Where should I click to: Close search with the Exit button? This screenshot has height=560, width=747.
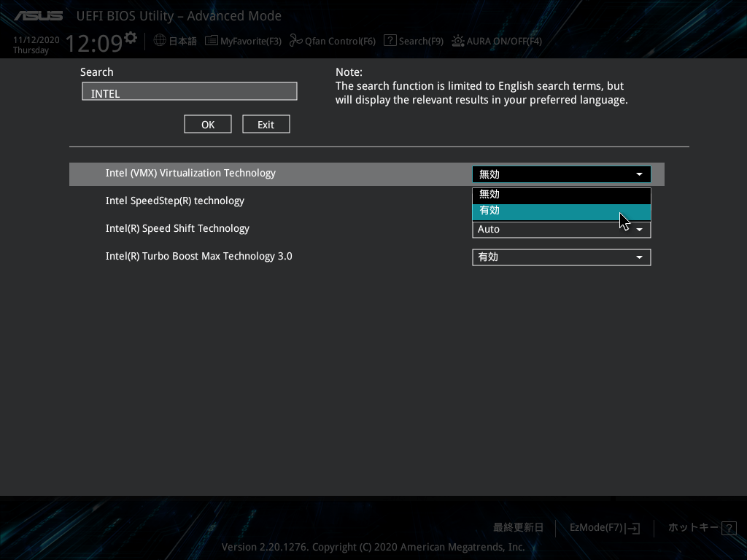click(266, 124)
